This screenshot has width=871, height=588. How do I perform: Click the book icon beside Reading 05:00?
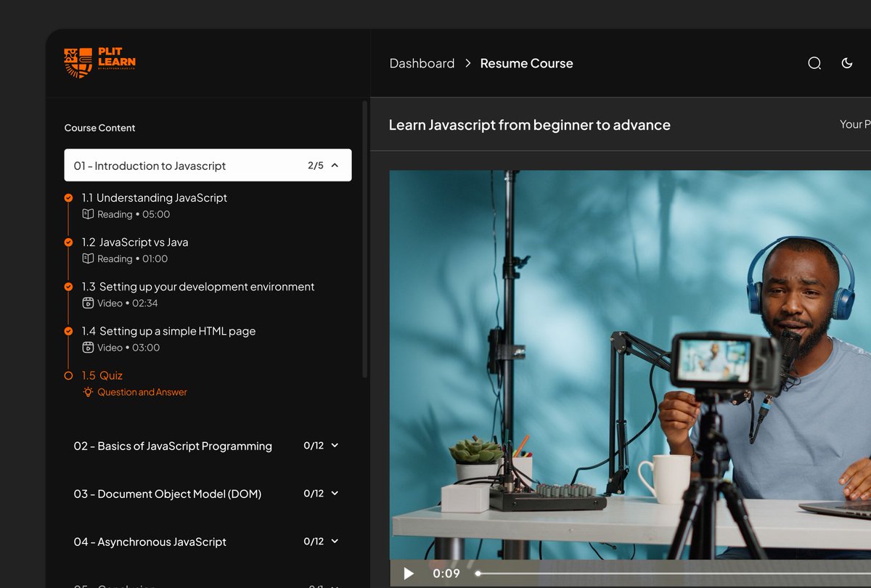(x=88, y=214)
